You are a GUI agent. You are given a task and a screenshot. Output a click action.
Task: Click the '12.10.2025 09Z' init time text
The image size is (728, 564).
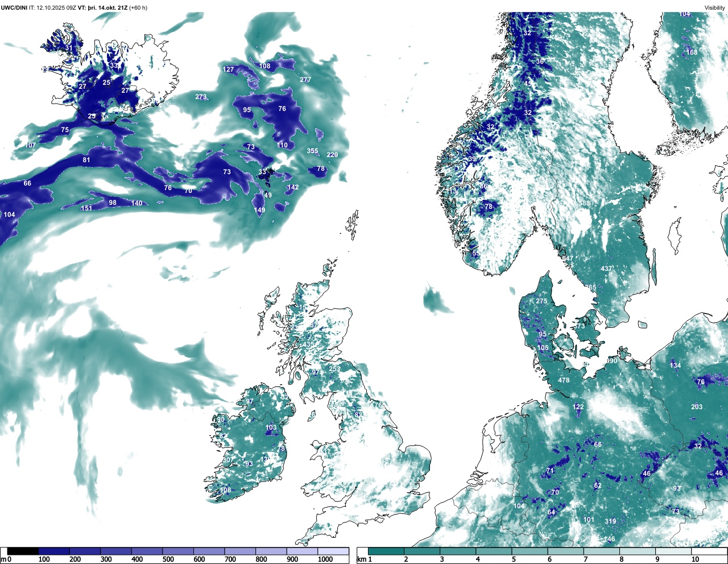click(x=56, y=7)
